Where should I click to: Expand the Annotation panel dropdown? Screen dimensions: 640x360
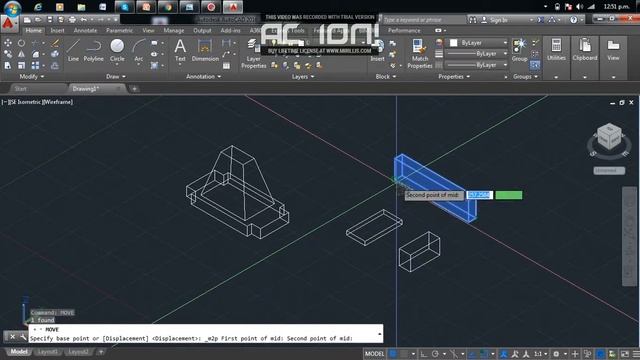pyautogui.click(x=203, y=76)
